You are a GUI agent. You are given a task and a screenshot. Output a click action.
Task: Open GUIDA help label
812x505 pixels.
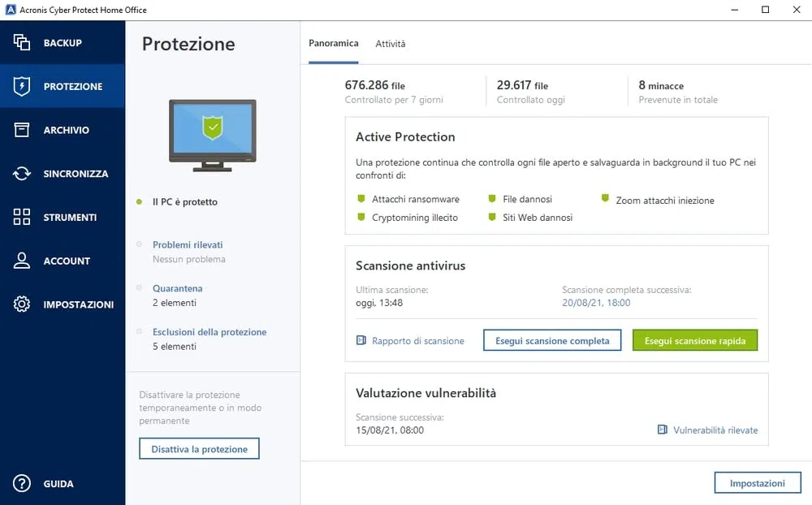coord(58,484)
